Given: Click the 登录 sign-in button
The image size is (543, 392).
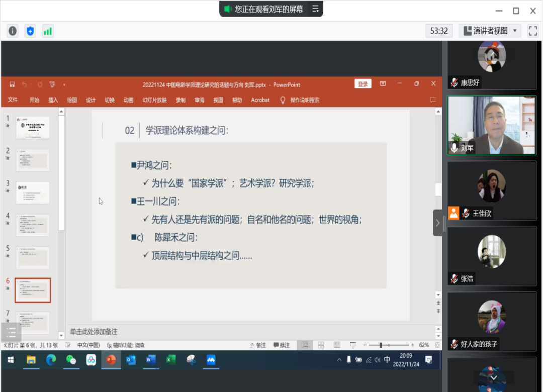Looking at the screenshot, I should [x=363, y=83].
